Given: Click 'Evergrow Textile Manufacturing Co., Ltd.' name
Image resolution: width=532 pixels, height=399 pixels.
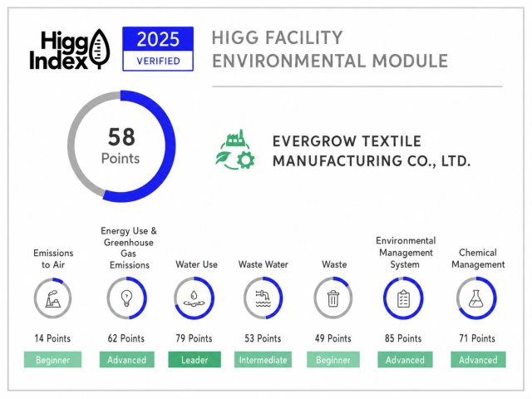Looking at the screenshot, I should [x=372, y=151].
